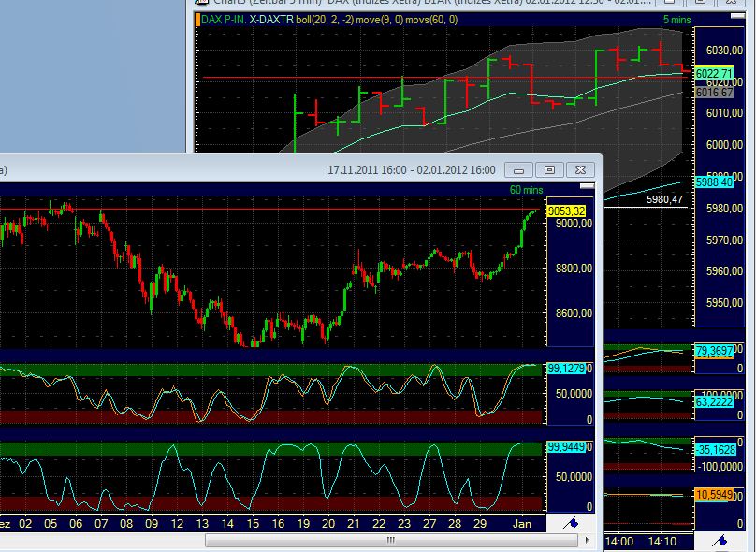
Task: Click the "Jan" label on the date axis
Action: [x=521, y=524]
